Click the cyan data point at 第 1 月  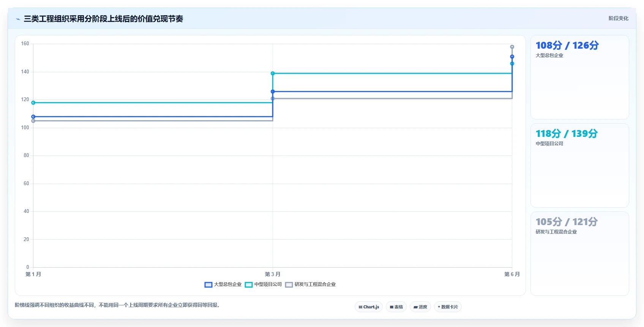pyautogui.click(x=33, y=103)
